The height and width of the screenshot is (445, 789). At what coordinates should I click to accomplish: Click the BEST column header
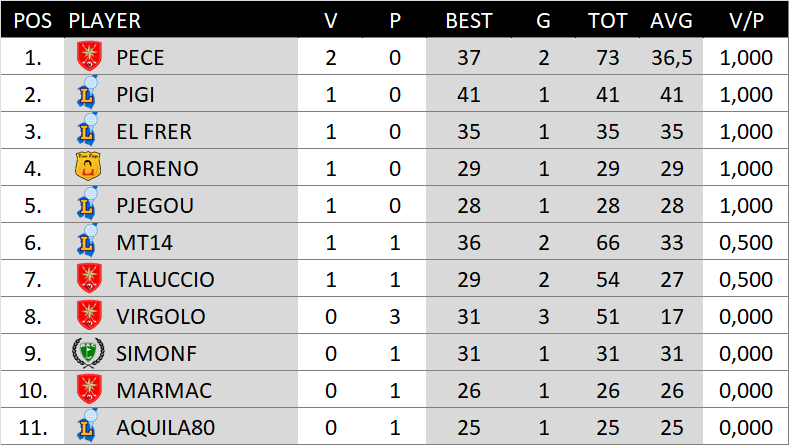469,21
